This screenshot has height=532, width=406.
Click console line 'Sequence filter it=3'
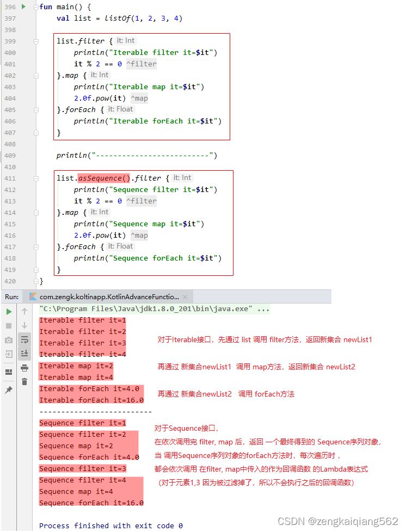coord(83,469)
